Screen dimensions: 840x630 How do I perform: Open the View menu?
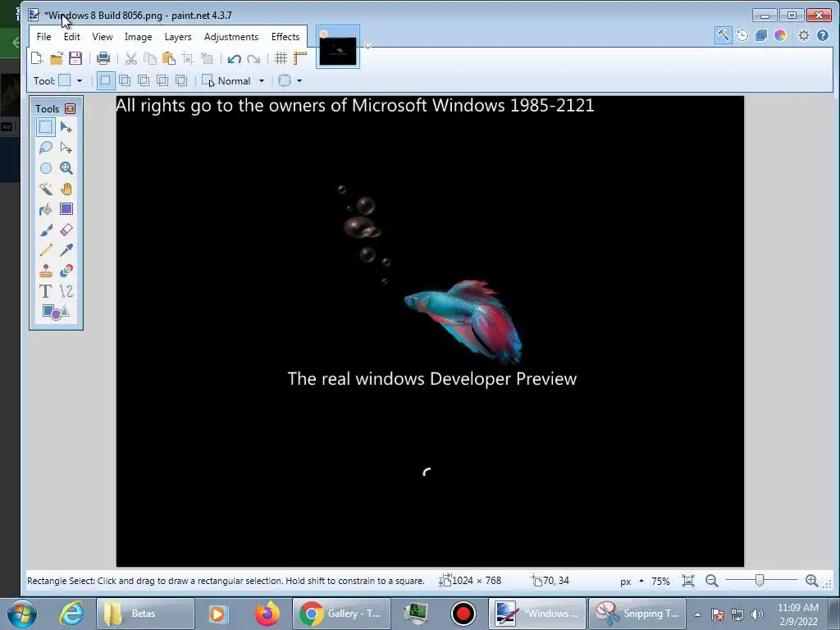[103, 37]
